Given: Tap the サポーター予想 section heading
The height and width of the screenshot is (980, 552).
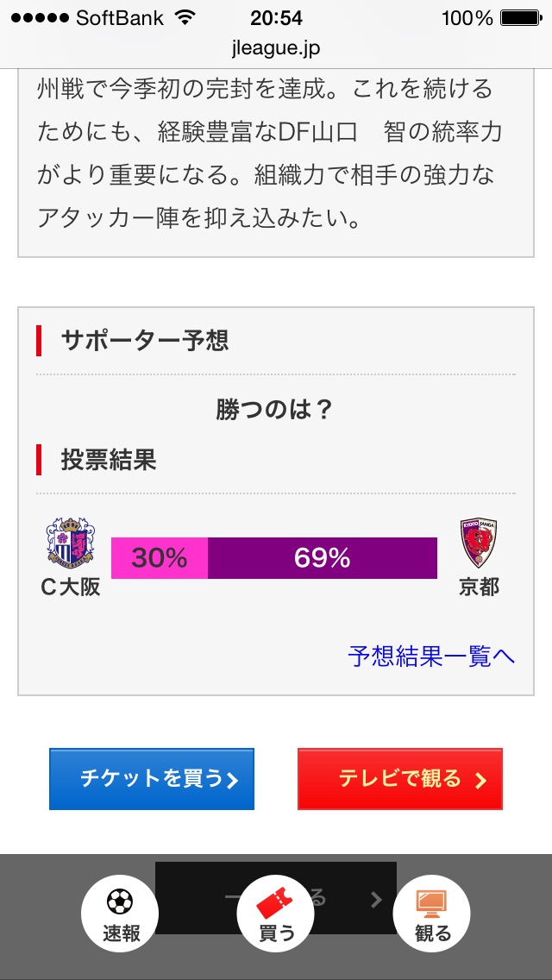Looking at the screenshot, I should (144, 341).
